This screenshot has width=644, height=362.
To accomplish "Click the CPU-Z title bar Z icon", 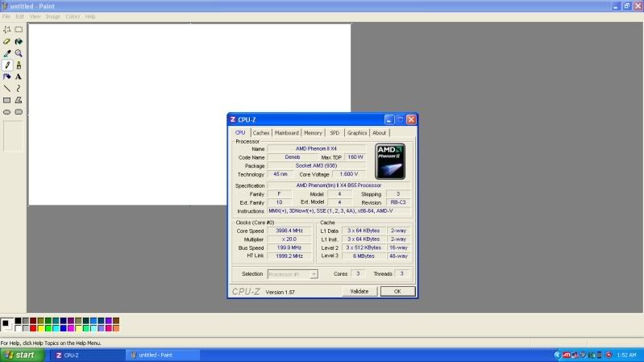I will tap(233, 119).
